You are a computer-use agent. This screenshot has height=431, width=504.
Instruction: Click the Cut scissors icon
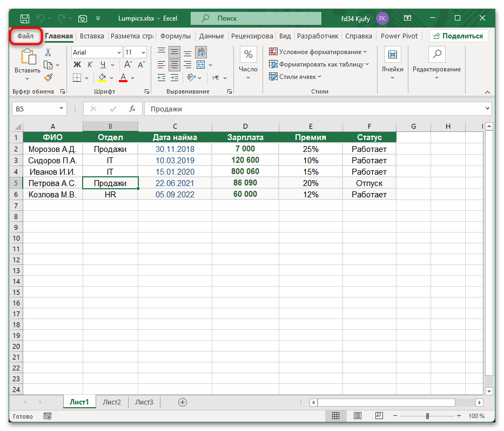tap(48, 52)
